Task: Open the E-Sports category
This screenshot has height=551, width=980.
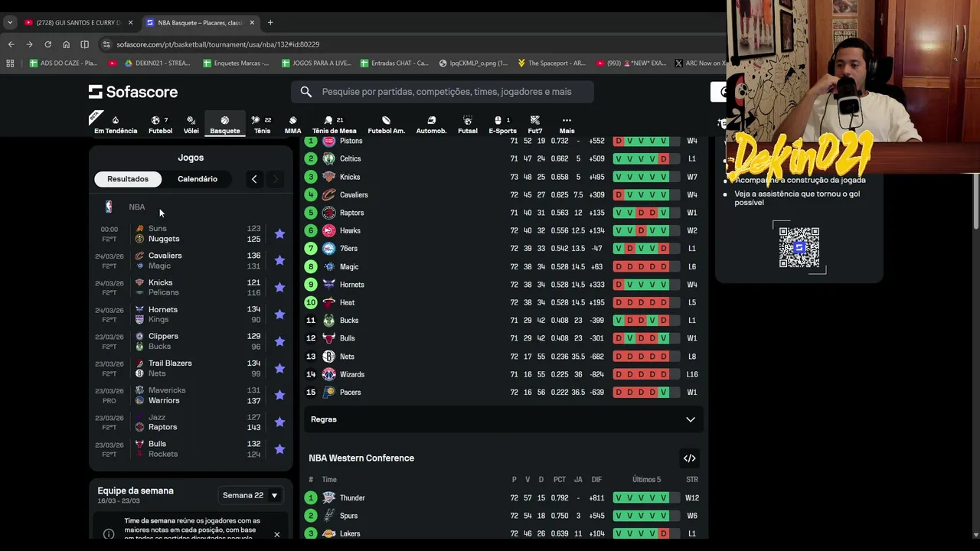Action: [502, 125]
